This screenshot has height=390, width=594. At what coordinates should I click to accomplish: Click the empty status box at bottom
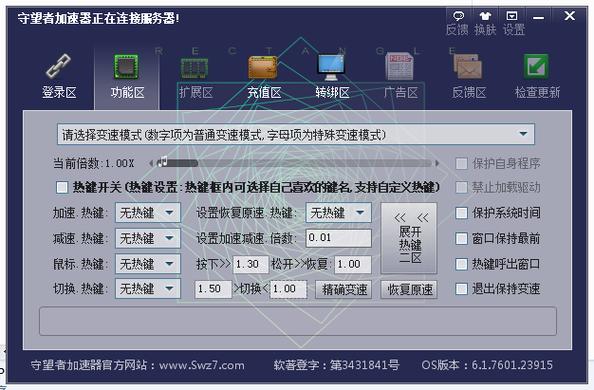coord(298,321)
